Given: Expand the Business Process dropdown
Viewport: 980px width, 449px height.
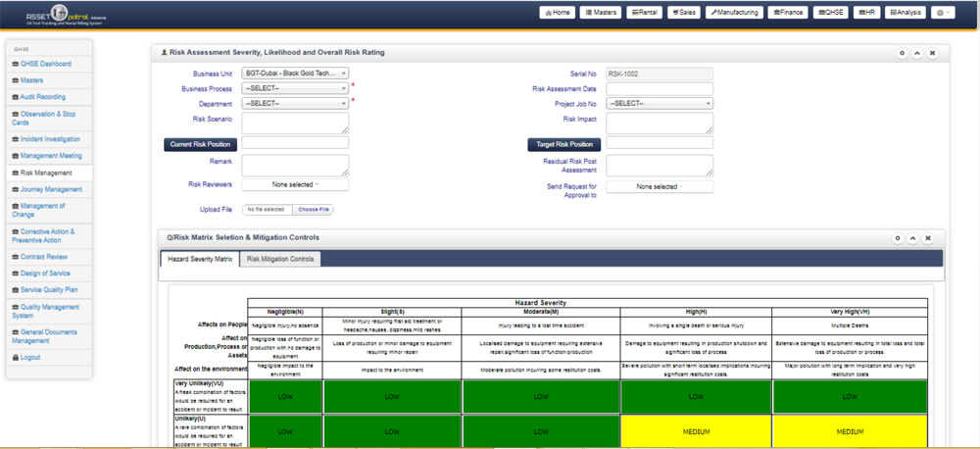Looking at the screenshot, I should 295,88.
